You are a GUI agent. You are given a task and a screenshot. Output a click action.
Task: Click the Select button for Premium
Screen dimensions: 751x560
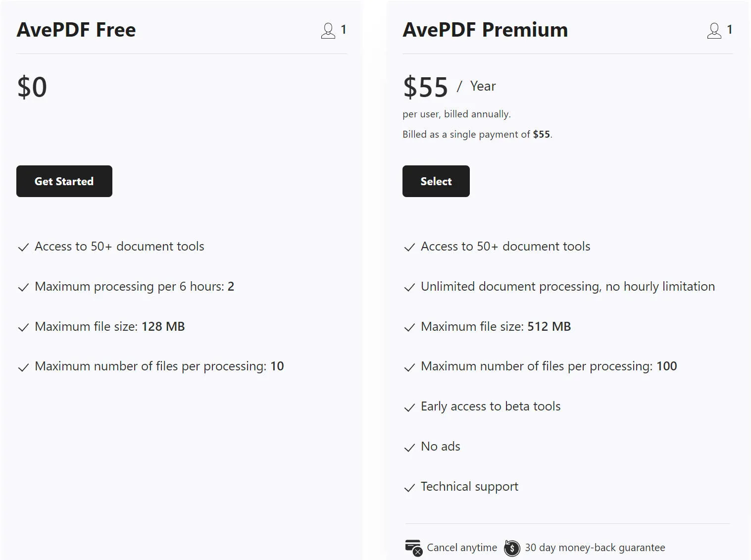436,181
